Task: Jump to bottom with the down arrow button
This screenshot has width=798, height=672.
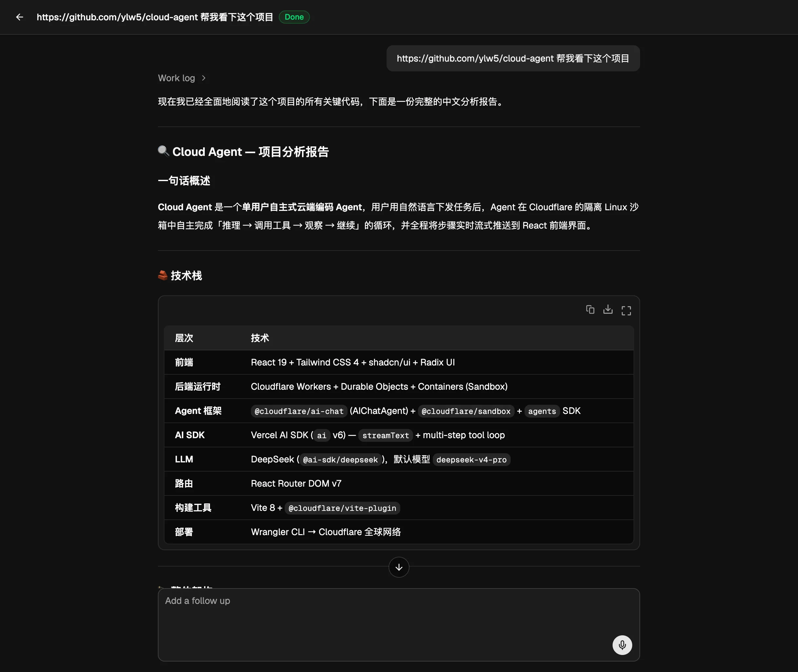Action: [x=399, y=567]
